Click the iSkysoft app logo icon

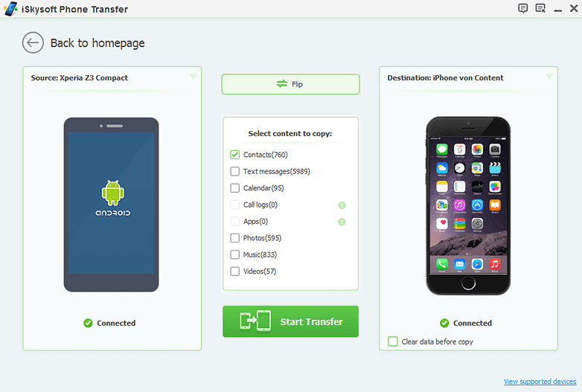coord(10,9)
